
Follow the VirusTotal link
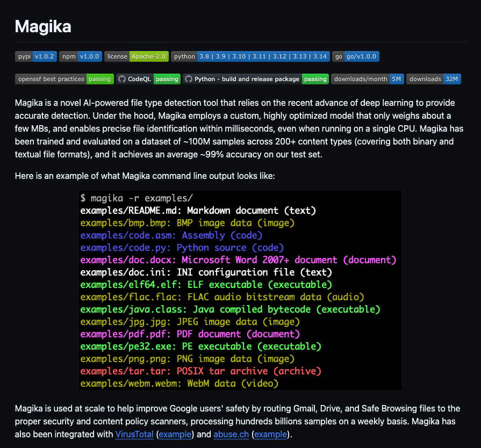coord(134,434)
